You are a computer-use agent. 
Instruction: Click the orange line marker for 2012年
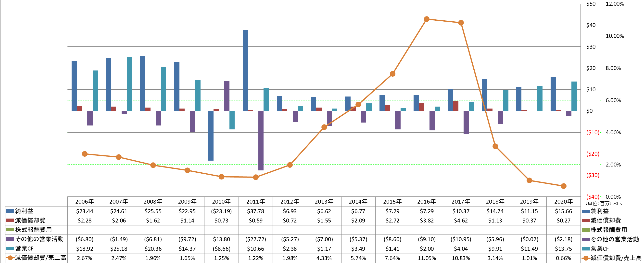[290, 165]
